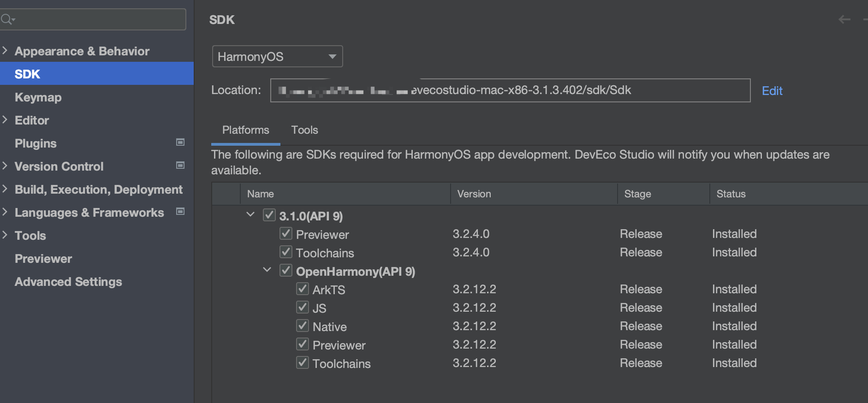This screenshot has width=868, height=403.
Task: Collapse the OpenHarmony(API 9) tree node
Action: tap(267, 270)
